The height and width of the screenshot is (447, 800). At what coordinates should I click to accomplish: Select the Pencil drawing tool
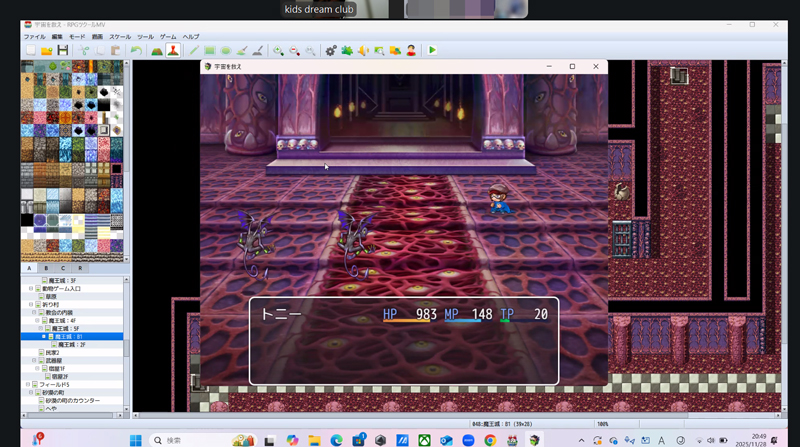[x=194, y=50]
